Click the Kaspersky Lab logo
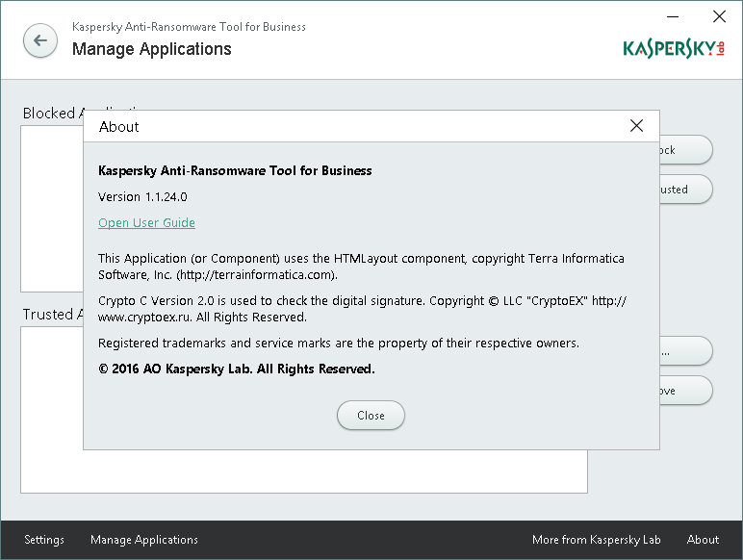The width and height of the screenshot is (743, 560). (674, 48)
